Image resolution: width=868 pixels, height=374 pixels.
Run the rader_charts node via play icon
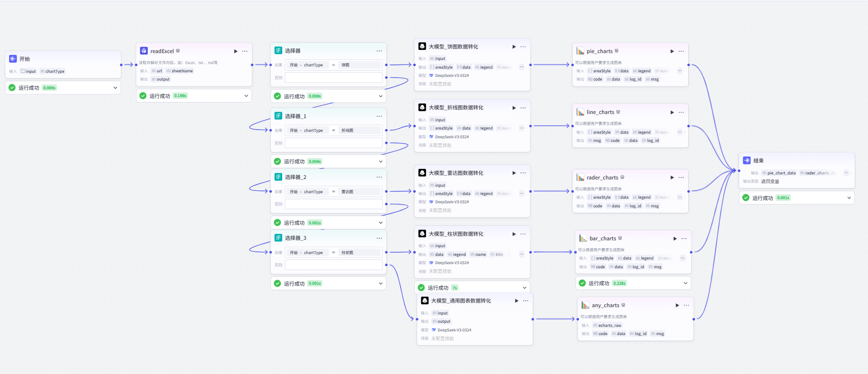click(x=672, y=178)
